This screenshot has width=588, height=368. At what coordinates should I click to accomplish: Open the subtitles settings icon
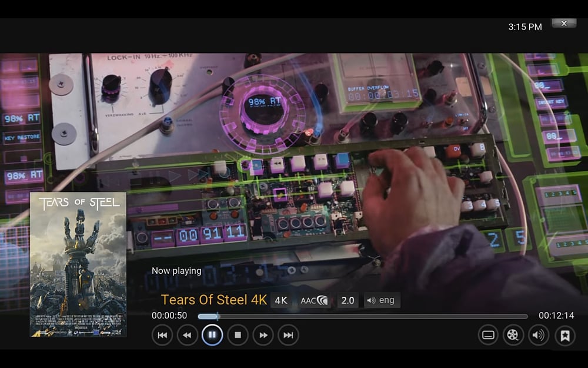pyautogui.click(x=488, y=335)
